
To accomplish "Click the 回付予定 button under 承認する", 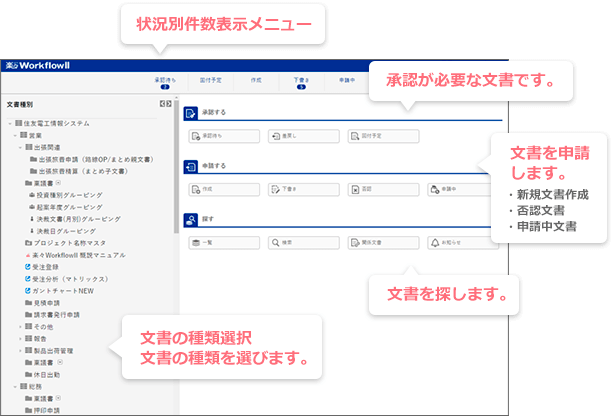I will point(384,136).
